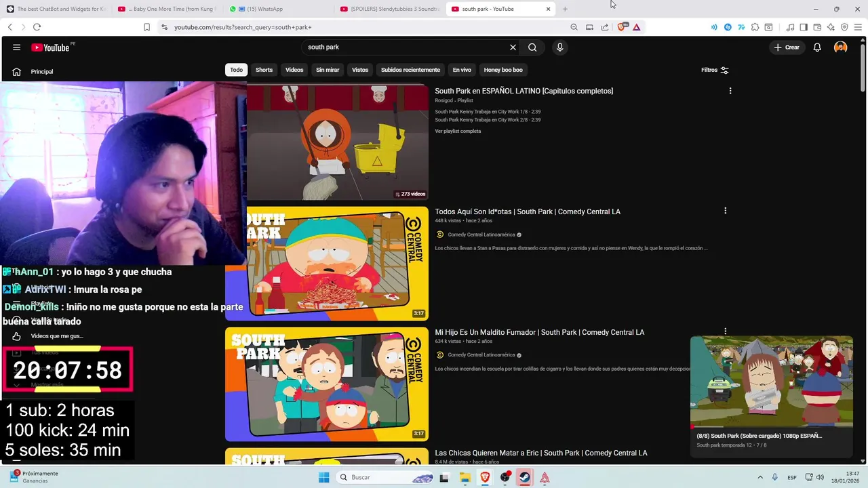The height and width of the screenshot is (488, 868).
Task: Open options for South Park ESPAÑOL LATINO playlist
Action: pyautogui.click(x=730, y=91)
